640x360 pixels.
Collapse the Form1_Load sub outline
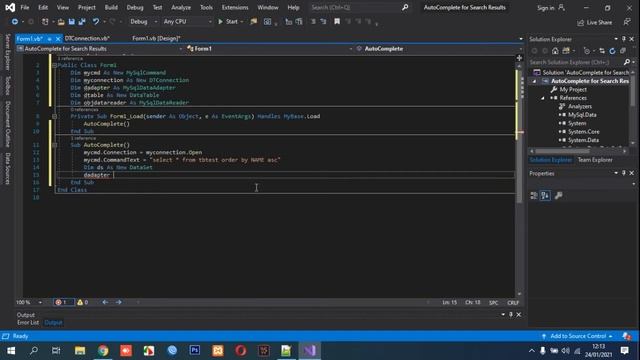coord(54,116)
